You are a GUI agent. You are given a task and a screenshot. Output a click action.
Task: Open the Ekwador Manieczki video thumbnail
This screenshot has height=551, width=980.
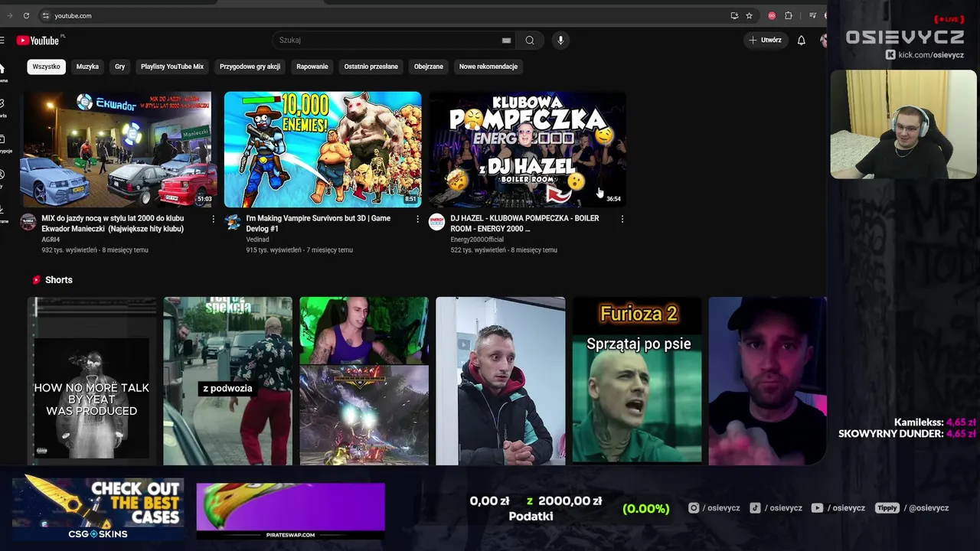pyautogui.click(x=119, y=149)
